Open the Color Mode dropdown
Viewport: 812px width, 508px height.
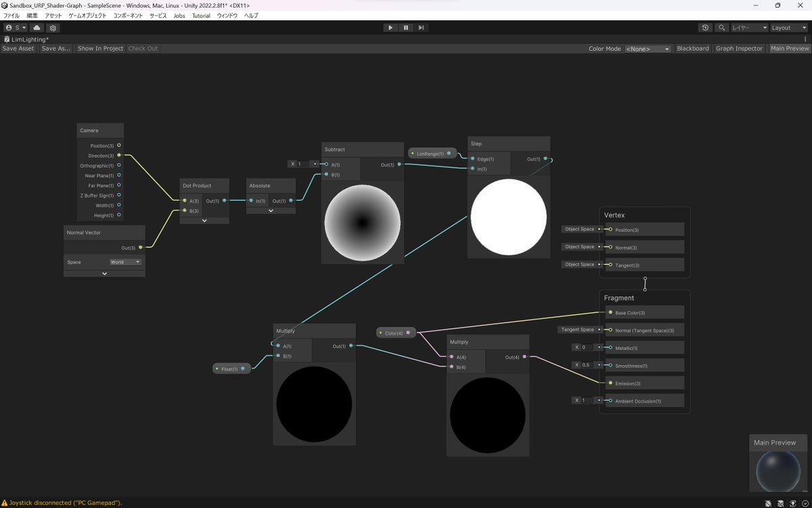click(x=648, y=48)
